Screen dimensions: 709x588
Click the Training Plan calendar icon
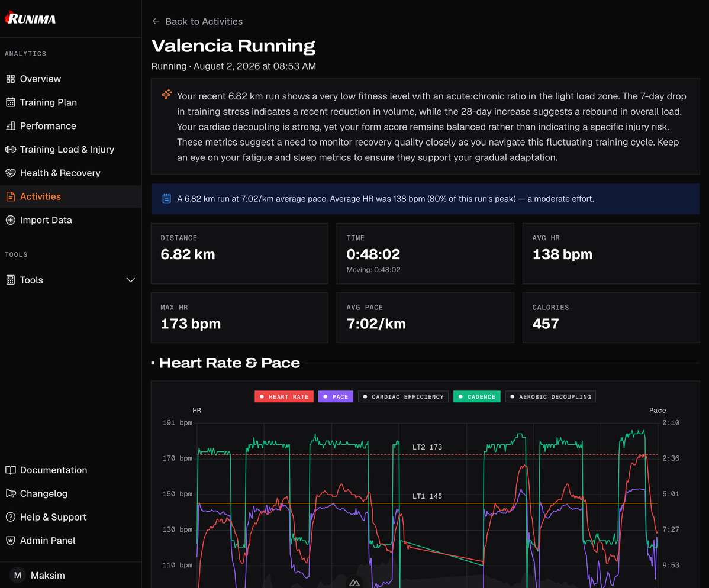point(11,102)
